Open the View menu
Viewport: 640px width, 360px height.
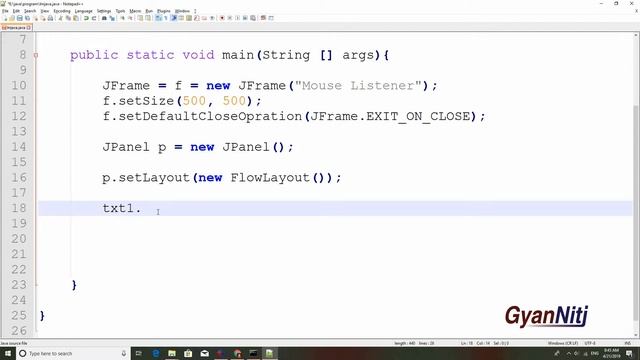(45, 11)
